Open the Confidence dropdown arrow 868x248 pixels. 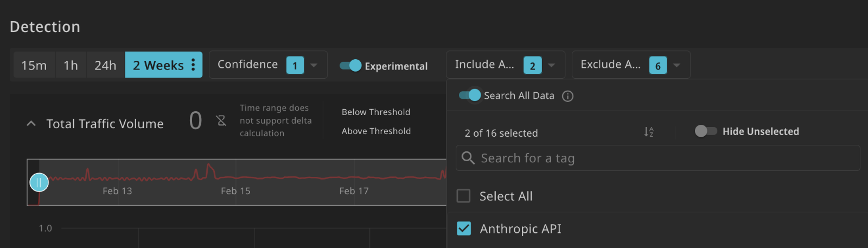point(314,65)
